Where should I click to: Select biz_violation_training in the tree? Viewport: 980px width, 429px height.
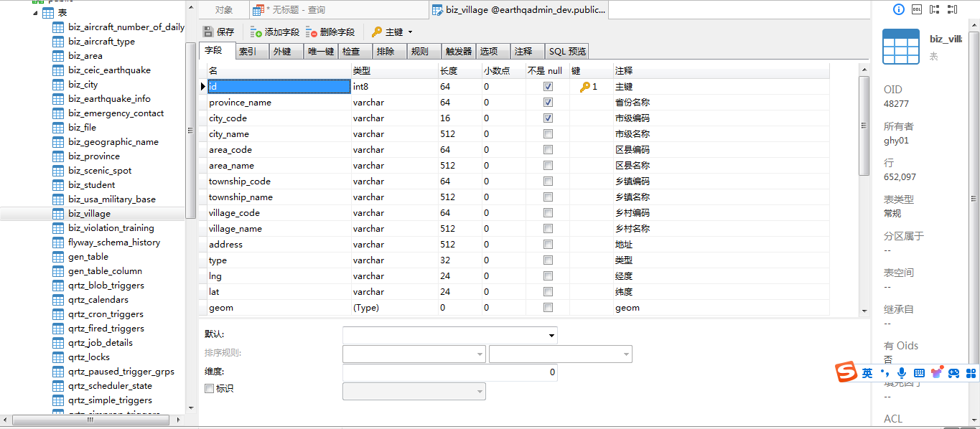(111, 228)
